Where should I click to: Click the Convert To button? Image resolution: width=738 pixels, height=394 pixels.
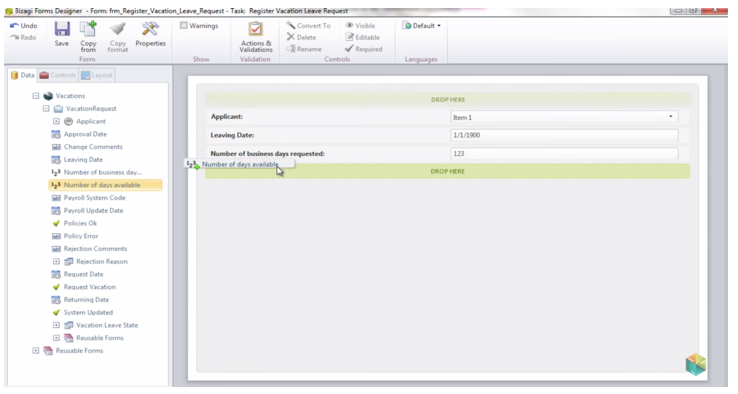pos(309,25)
